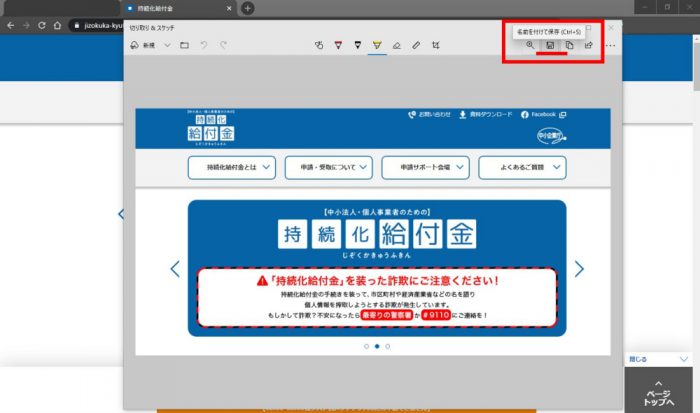
Task: Select the Ruler tool
Action: point(416,45)
